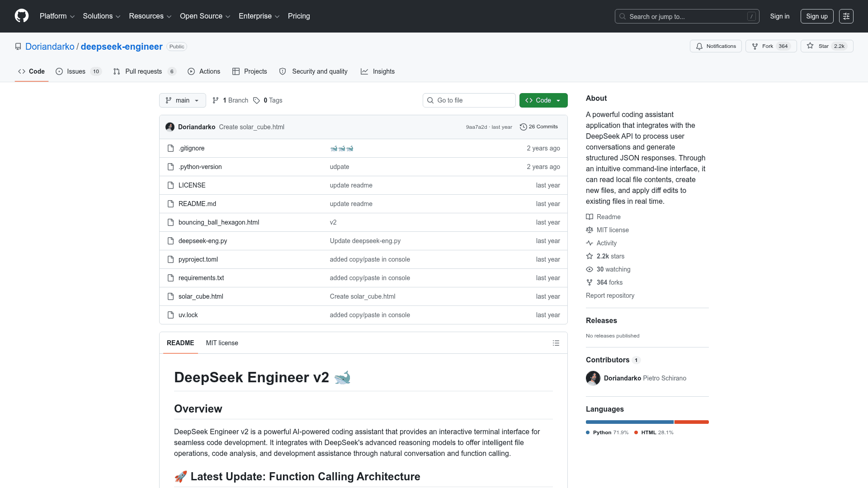Open the README outline icon
This screenshot has height=488, width=868.
[x=556, y=343]
